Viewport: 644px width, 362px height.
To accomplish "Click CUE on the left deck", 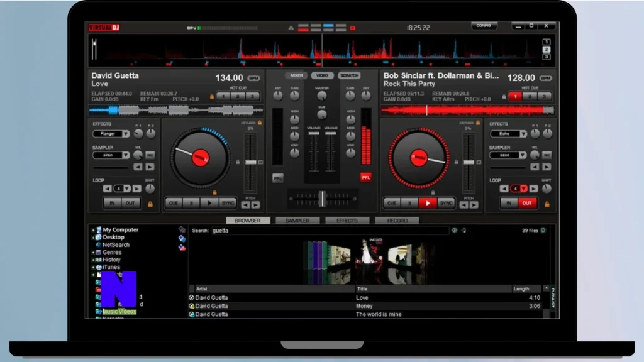I will [174, 203].
